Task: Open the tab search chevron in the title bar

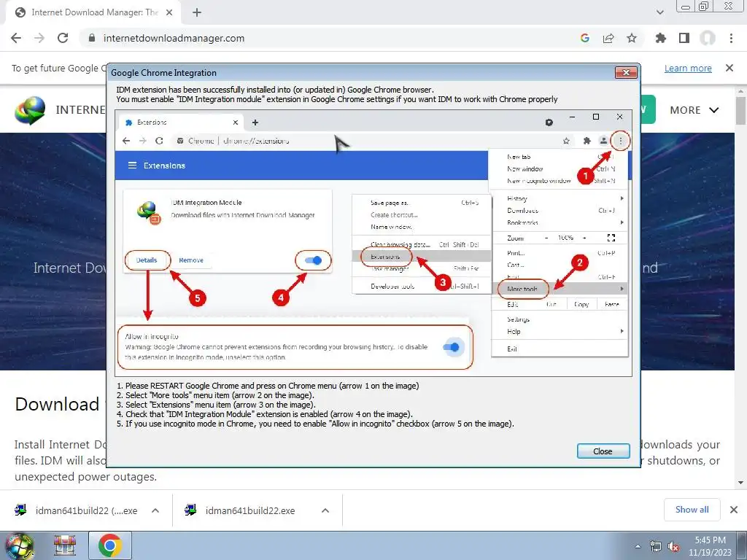Action: point(659,12)
